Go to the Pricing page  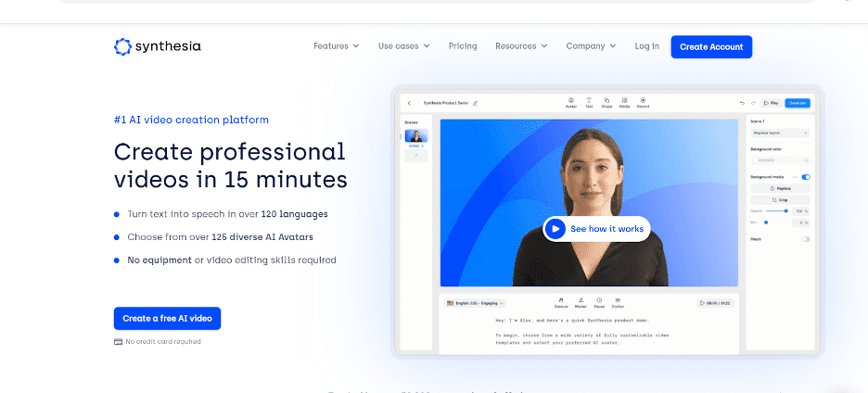(463, 46)
